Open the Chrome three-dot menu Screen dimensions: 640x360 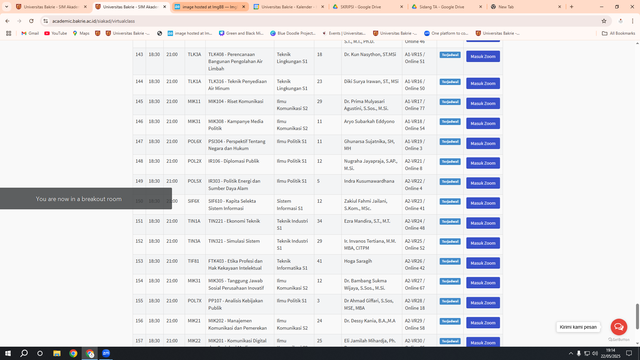pyautogui.click(x=632, y=21)
